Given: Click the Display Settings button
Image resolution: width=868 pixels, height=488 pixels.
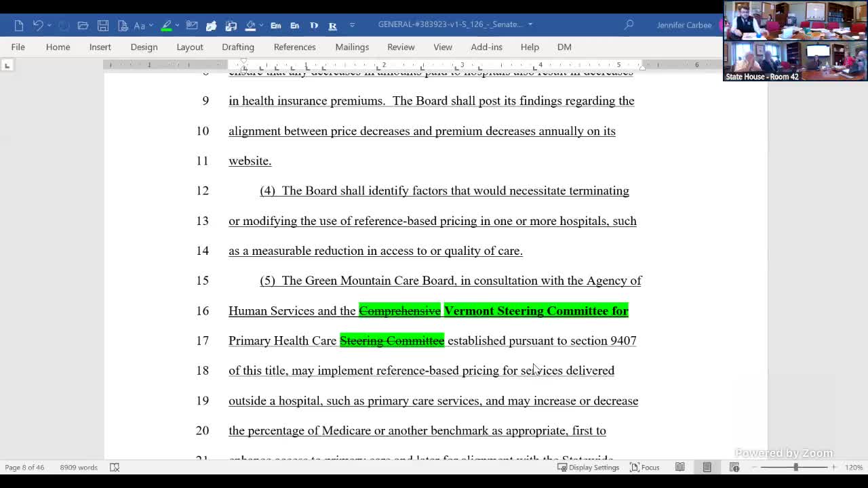Looking at the screenshot, I should tap(588, 467).
